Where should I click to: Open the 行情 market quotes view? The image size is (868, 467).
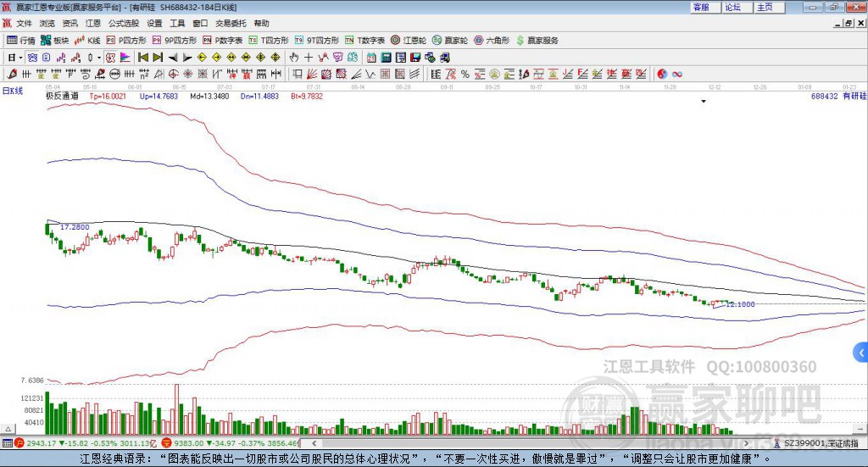point(21,41)
